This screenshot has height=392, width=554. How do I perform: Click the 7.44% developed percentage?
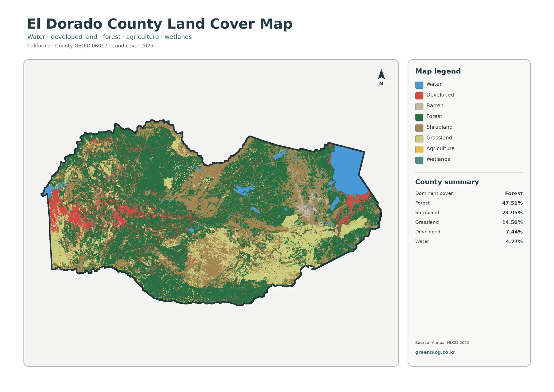[x=514, y=232]
